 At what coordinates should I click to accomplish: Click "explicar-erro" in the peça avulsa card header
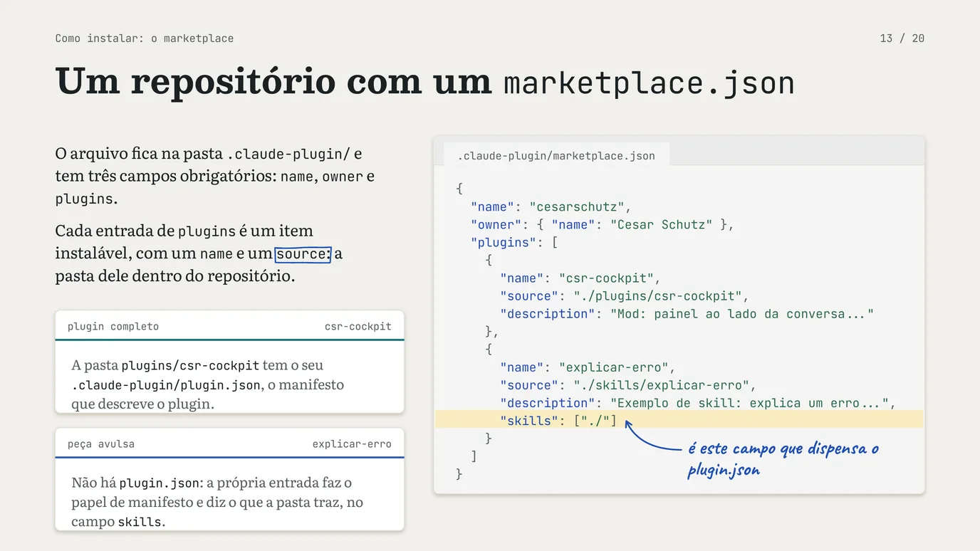(x=352, y=444)
